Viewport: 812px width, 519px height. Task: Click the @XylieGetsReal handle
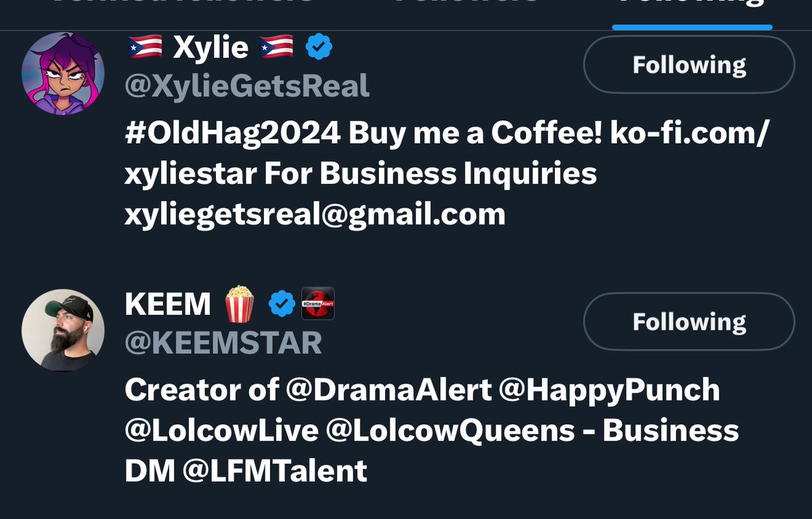point(247,87)
